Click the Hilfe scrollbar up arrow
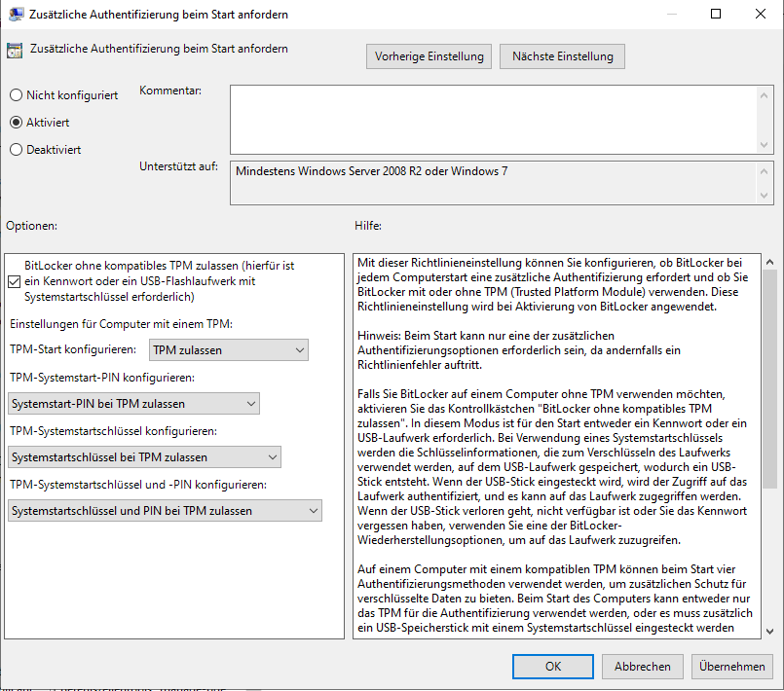784x691 pixels. coord(769,262)
